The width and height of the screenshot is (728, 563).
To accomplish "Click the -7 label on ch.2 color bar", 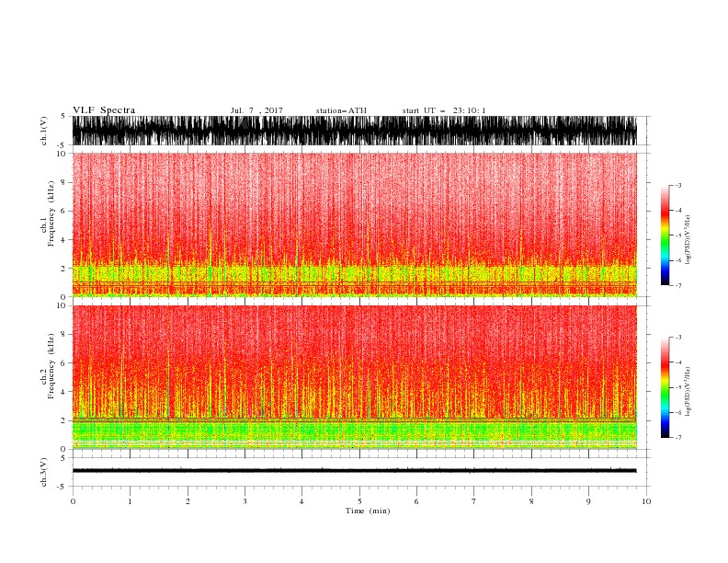I will click(x=678, y=438).
